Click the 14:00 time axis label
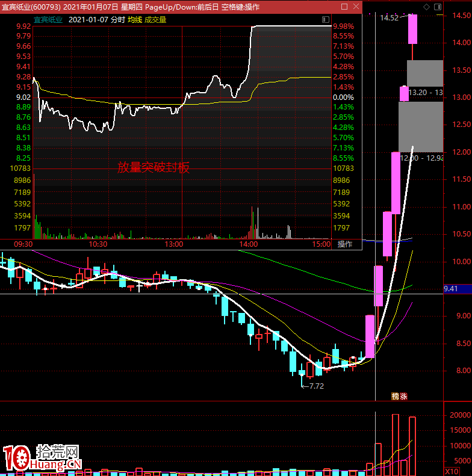This screenshot has height=476, width=472. coord(249,244)
